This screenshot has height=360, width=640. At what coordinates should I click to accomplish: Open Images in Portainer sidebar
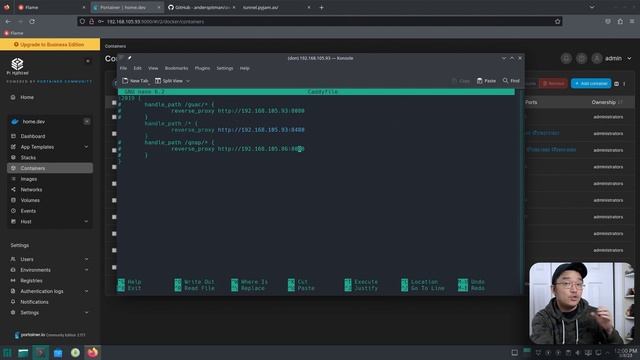click(x=29, y=179)
